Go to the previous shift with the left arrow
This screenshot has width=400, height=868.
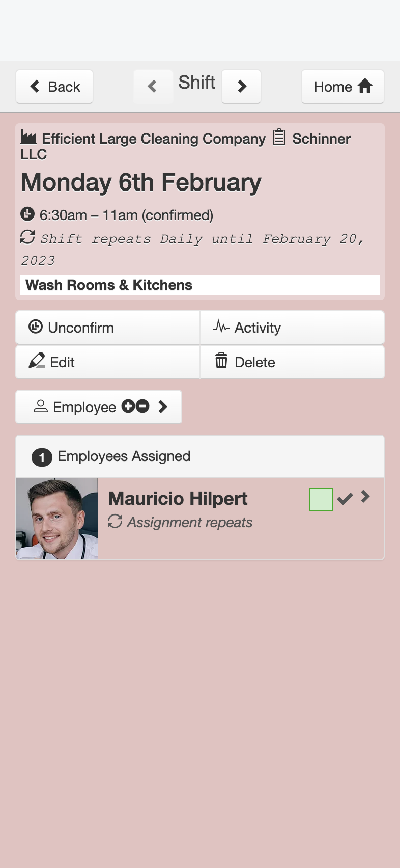point(153,87)
